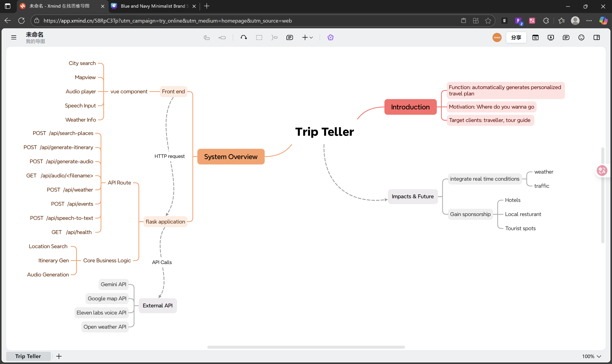
Task: Open the outline view icon
Action: tap(535, 37)
